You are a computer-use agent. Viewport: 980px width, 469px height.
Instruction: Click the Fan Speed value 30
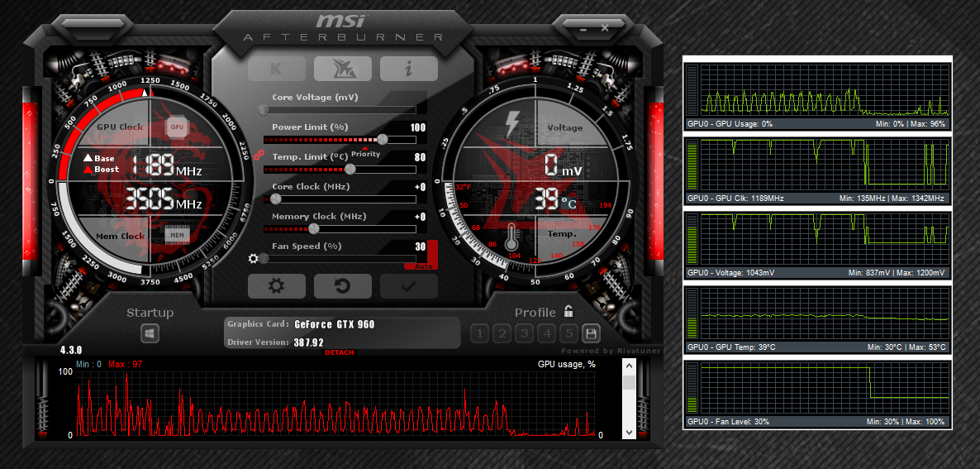point(420,246)
